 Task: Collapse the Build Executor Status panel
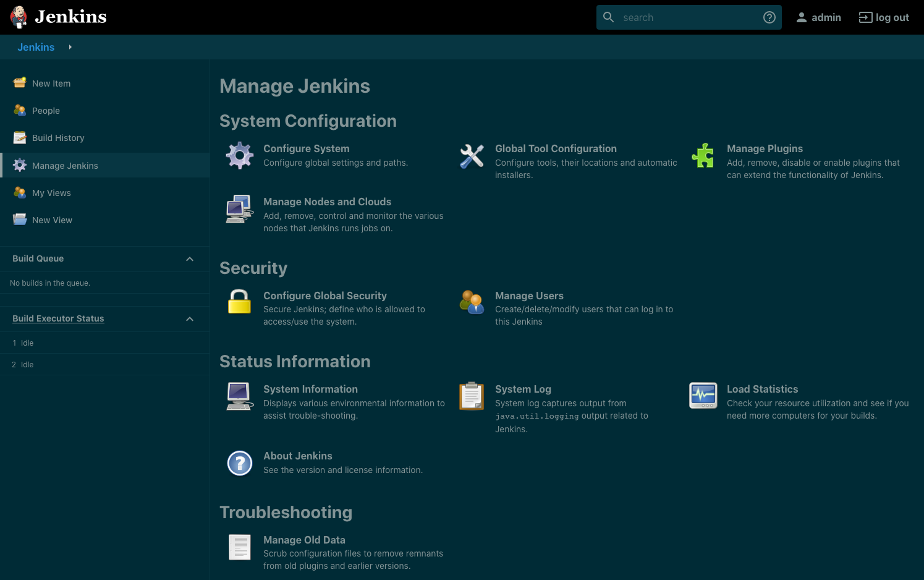tap(190, 319)
